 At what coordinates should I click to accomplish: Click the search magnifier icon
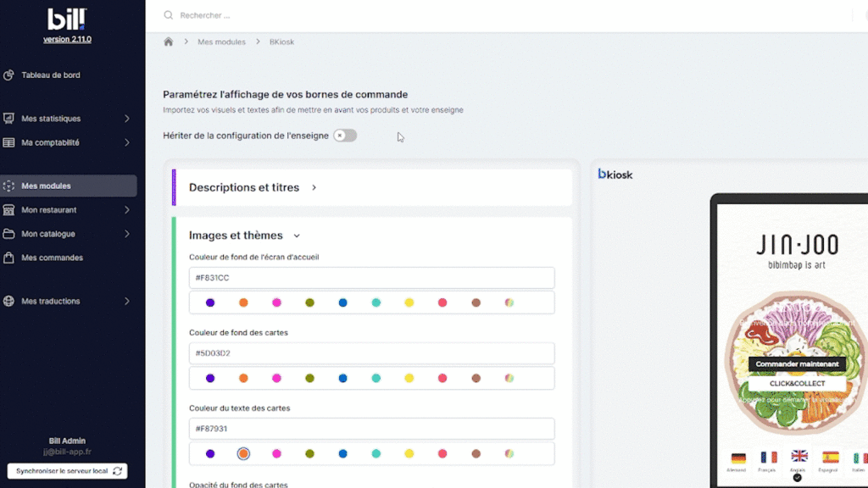coord(169,15)
